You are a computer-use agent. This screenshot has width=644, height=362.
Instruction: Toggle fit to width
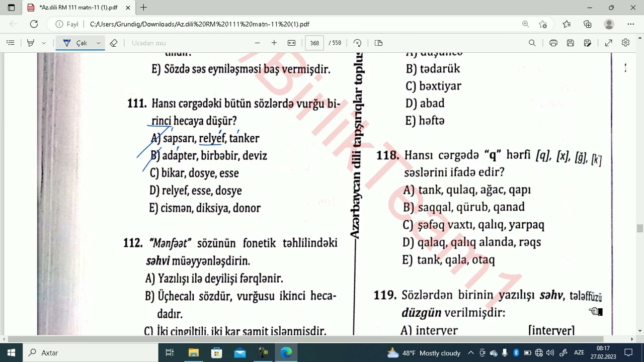(291, 43)
